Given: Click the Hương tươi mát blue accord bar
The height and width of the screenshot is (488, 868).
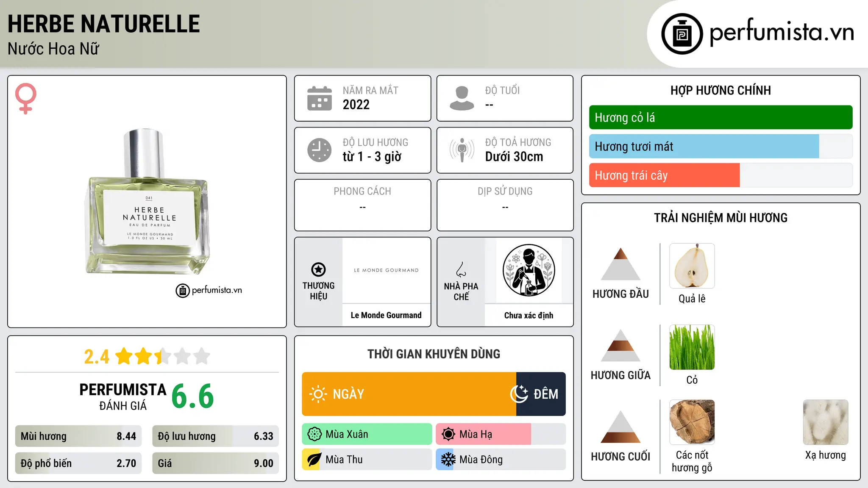Looking at the screenshot, I should click(x=721, y=147).
